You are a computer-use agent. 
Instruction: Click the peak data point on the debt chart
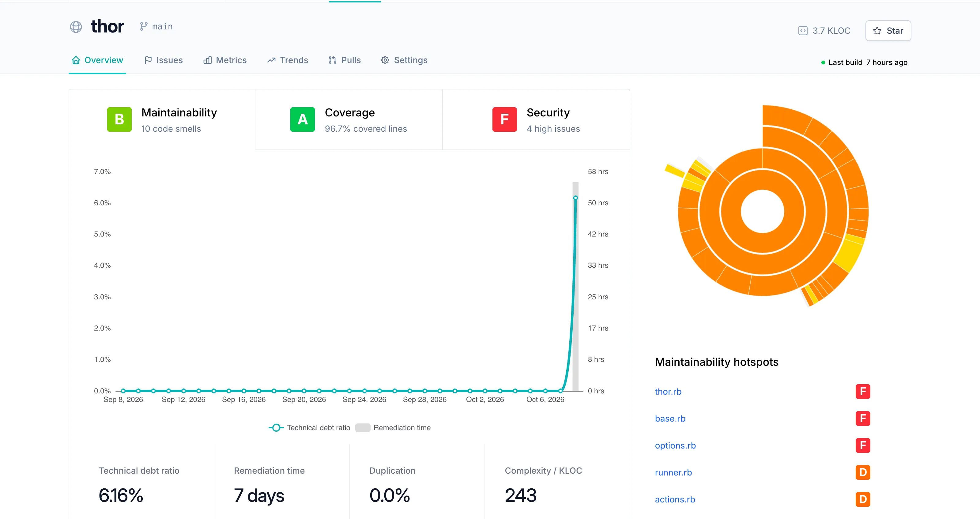(x=576, y=198)
